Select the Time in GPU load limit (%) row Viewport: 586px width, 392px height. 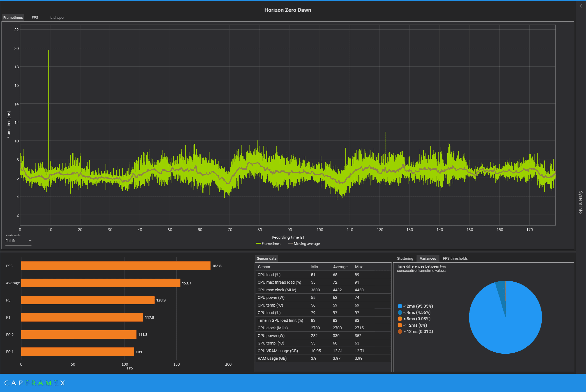click(x=323, y=321)
